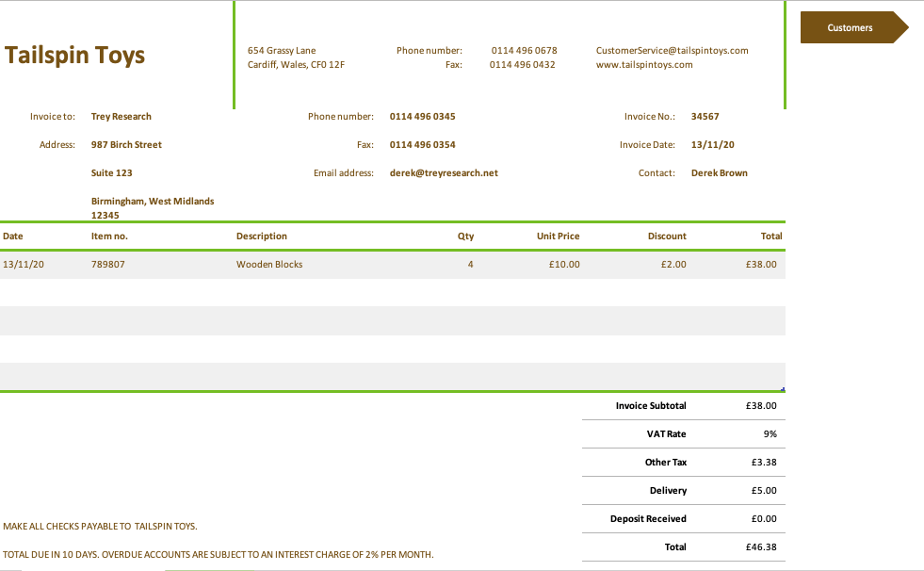Click the VAT Rate label
924x571 pixels.
667,434
